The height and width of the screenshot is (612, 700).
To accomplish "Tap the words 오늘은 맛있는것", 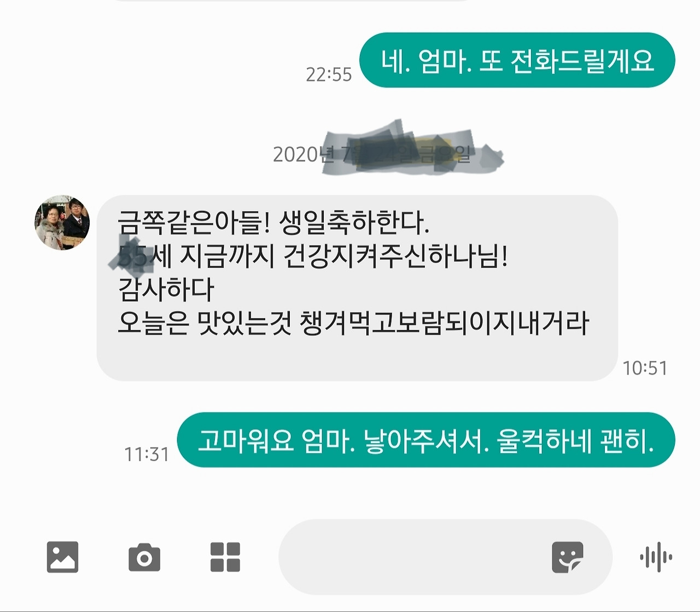I will (205, 323).
